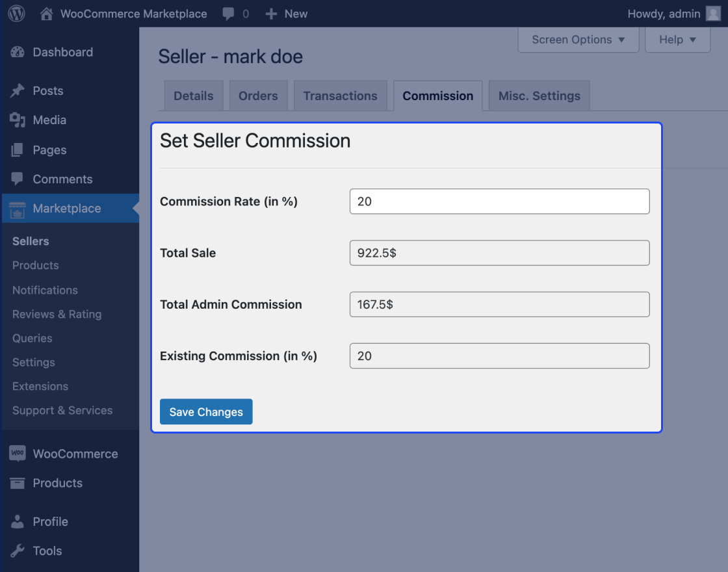728x572 pixels.
Task: Click the Posts pushpin icon
Action: 18,91
